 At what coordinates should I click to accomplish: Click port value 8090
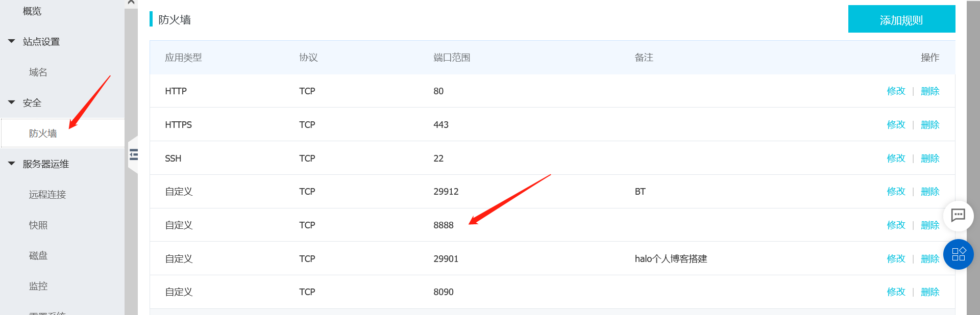[444, 292]
